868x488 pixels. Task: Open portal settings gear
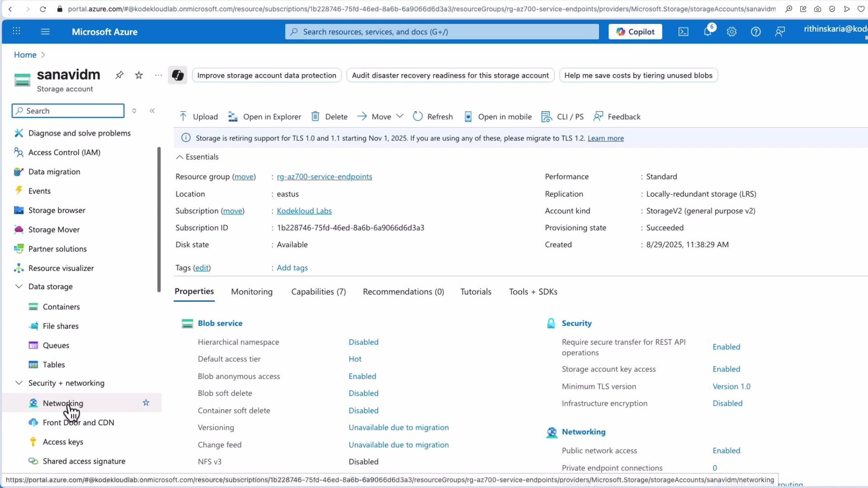(731, 32)
